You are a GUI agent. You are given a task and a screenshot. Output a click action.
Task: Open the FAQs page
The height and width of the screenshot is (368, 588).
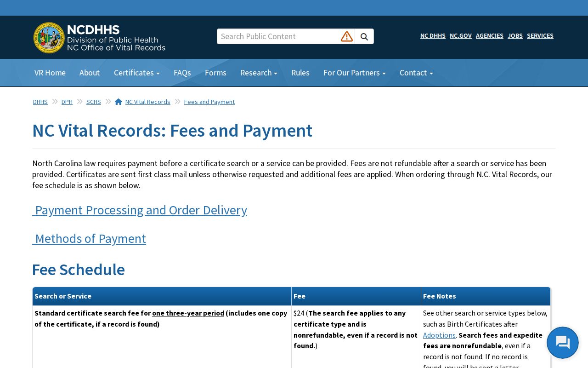pos(182,73)
